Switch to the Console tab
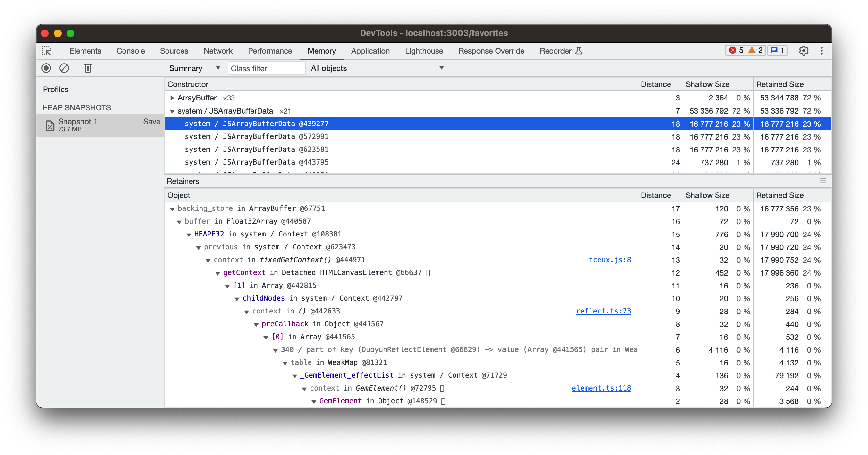Viewport: 868px width, 455px height. (x=131, y=51)
